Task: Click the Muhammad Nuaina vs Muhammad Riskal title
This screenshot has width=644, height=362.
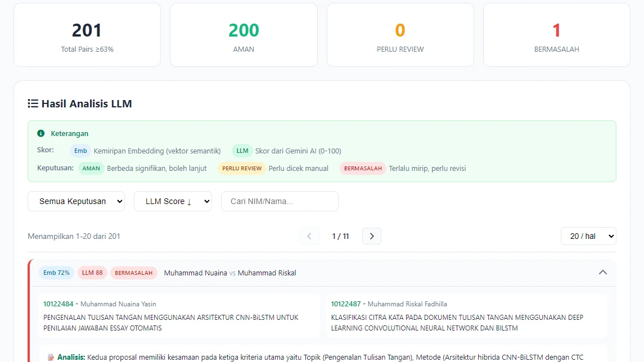Action: click(x=230, y=273)
